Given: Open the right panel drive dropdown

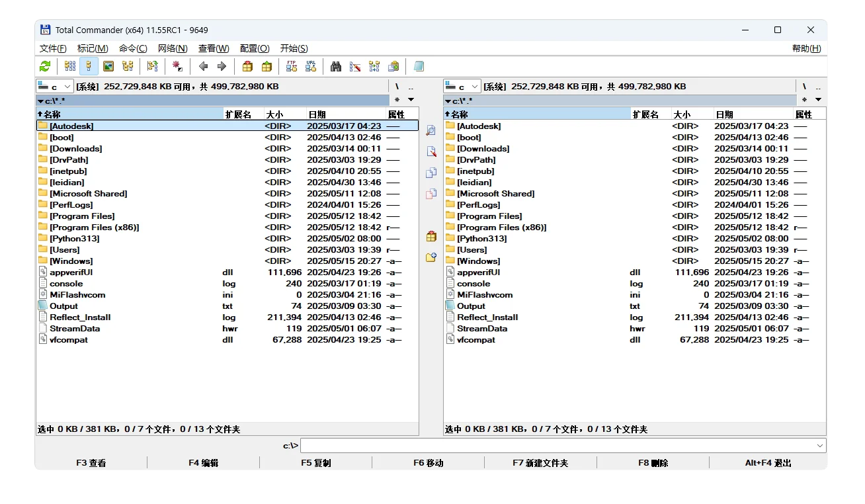Looking at the screenshot, I should click(x=462, y=87).
